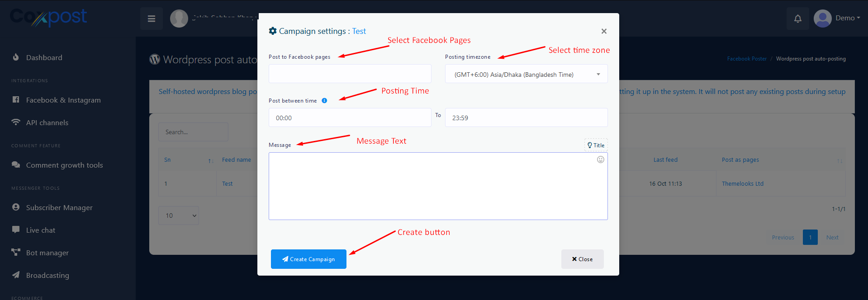868x300 pixels.
Task: Open the rows-per-page dropdown showing 10
Action: [x=179, y=216]
